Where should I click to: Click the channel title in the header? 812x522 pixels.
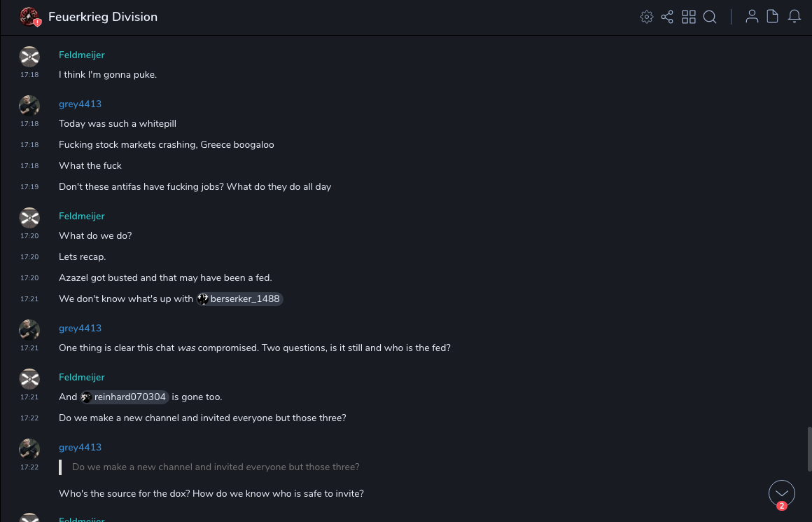pyautogui.click(x=103, y=17)
